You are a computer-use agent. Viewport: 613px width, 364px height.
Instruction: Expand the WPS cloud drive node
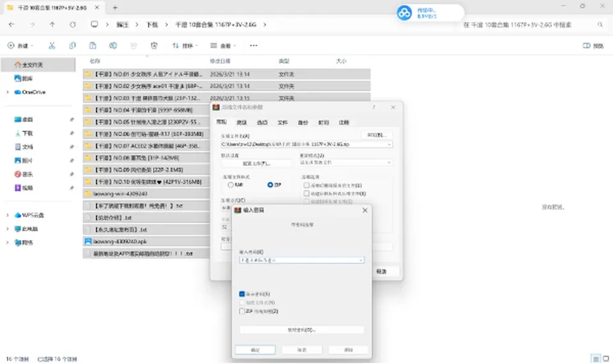point(8,215)
